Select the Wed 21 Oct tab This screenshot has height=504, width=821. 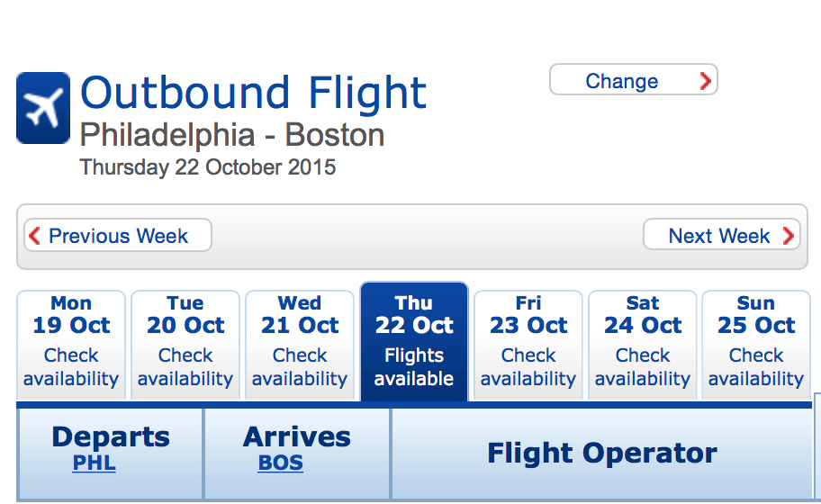[x=300, y=346]
